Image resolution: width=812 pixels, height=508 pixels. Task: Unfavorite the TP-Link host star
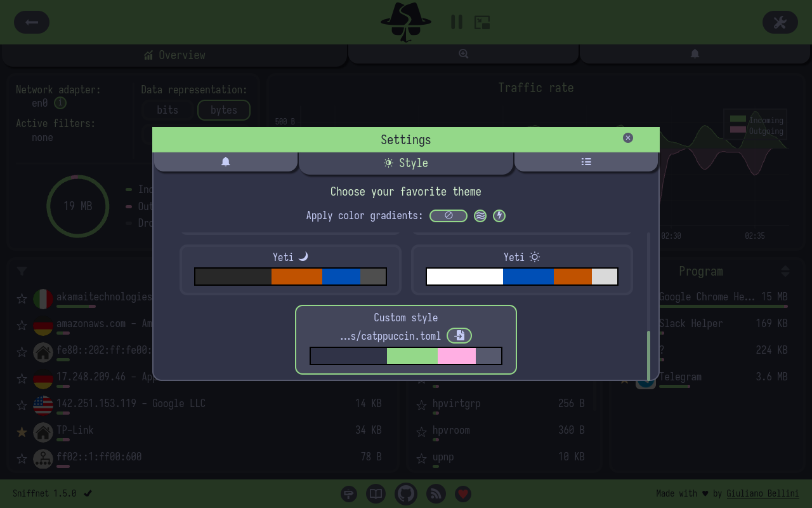point(22,432)
